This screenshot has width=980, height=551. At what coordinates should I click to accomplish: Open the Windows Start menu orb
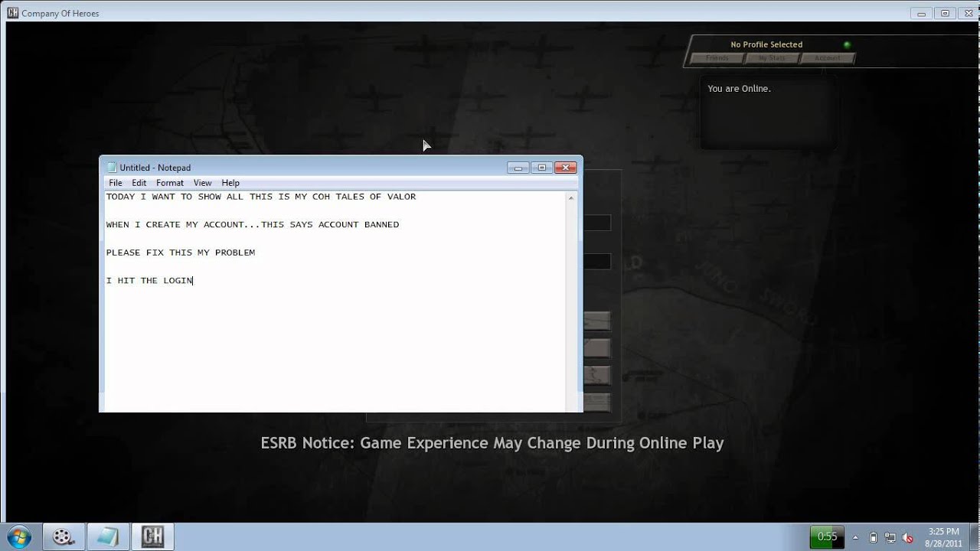pos(18,536)
